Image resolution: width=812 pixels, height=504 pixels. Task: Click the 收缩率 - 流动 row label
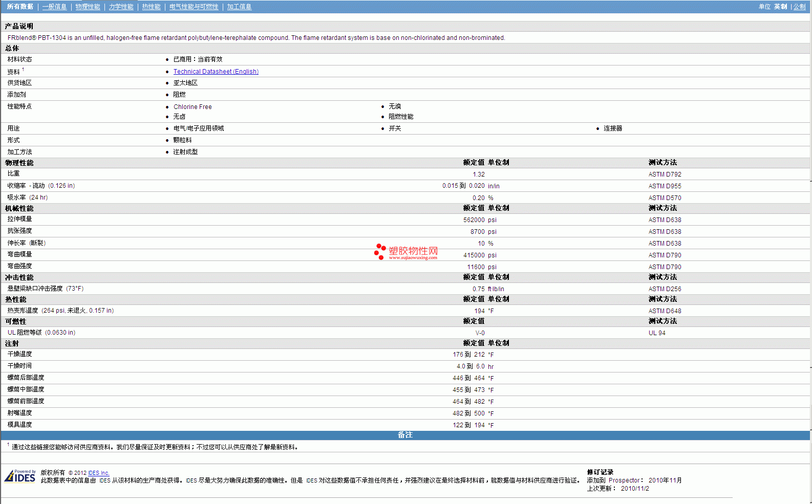point(41,186)
